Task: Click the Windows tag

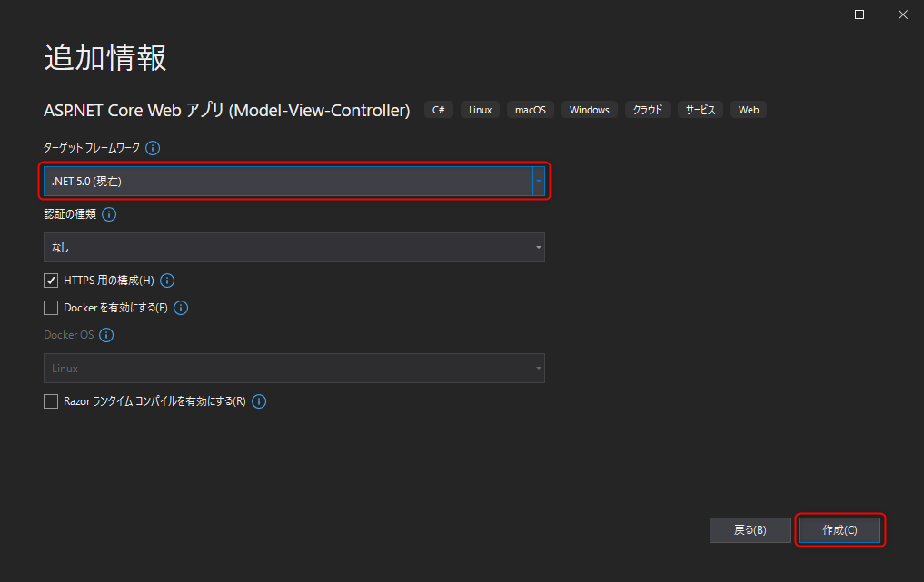Action: click(x=590, y=110)
